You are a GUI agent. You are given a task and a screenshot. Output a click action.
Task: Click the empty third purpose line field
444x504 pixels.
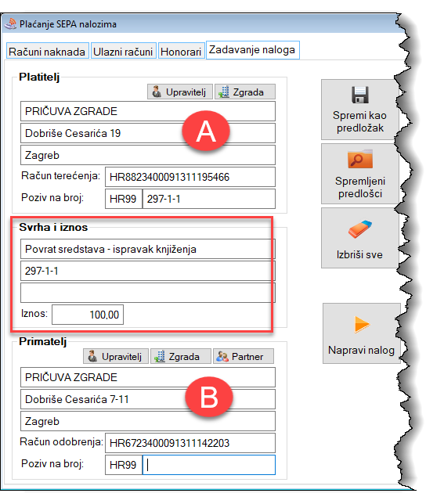[148, 293]
